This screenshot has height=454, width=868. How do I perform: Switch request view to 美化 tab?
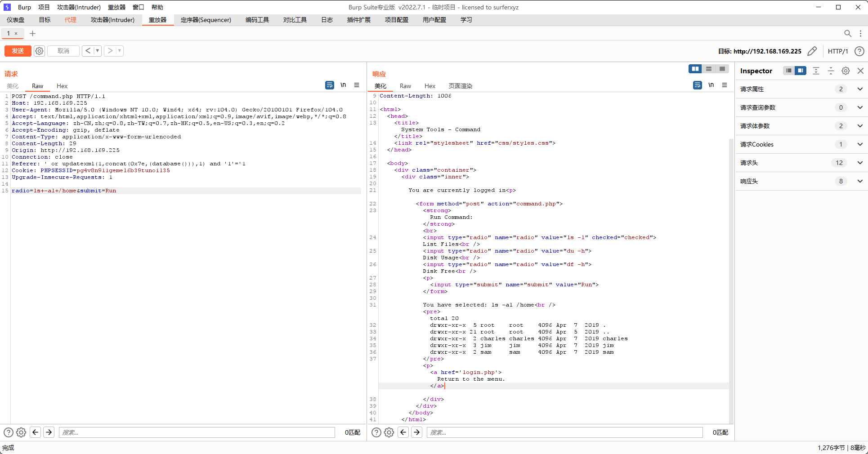[13, 86]
